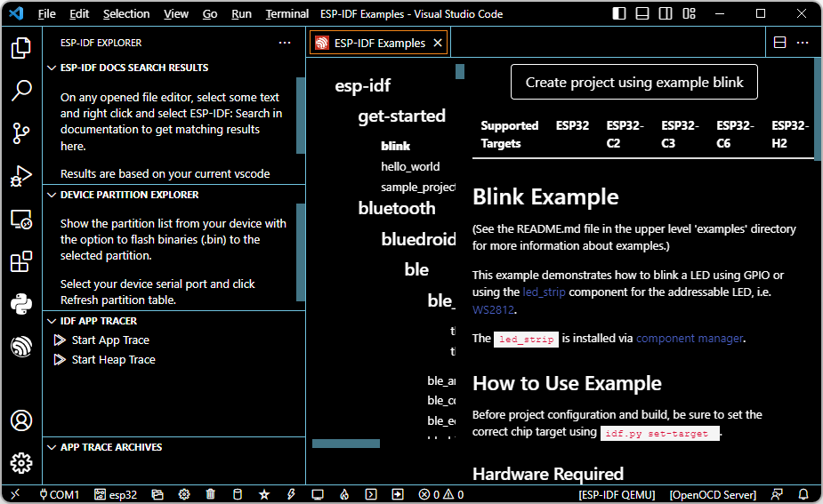The height and width of the screenshot is (504, 823).
Task: Open Source Control view
Action: (21, 133)
